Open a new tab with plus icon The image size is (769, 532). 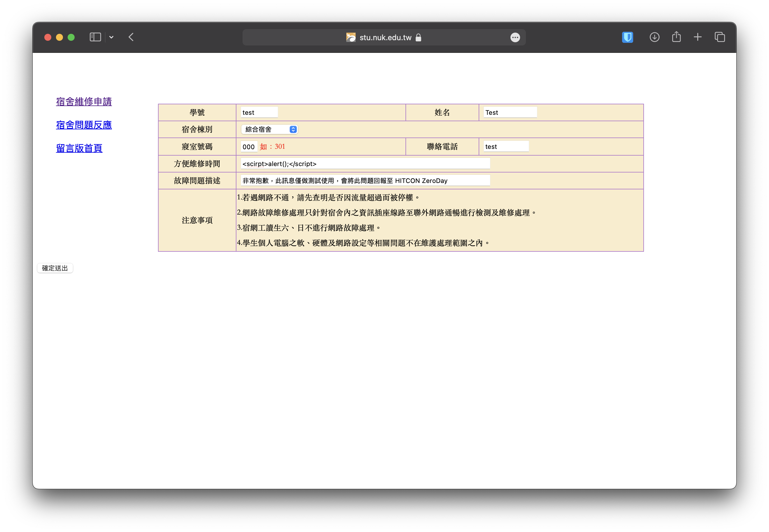697,37
